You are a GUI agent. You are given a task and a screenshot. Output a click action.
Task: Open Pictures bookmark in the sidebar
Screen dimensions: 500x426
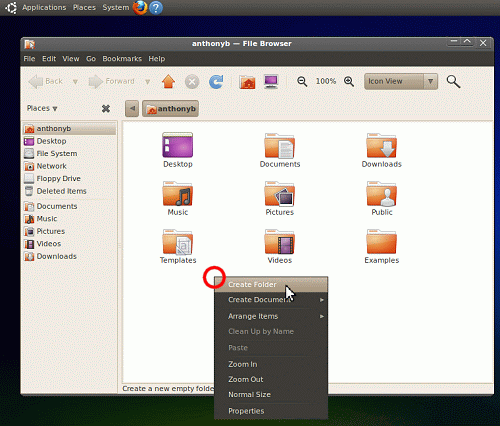point(69,231)
